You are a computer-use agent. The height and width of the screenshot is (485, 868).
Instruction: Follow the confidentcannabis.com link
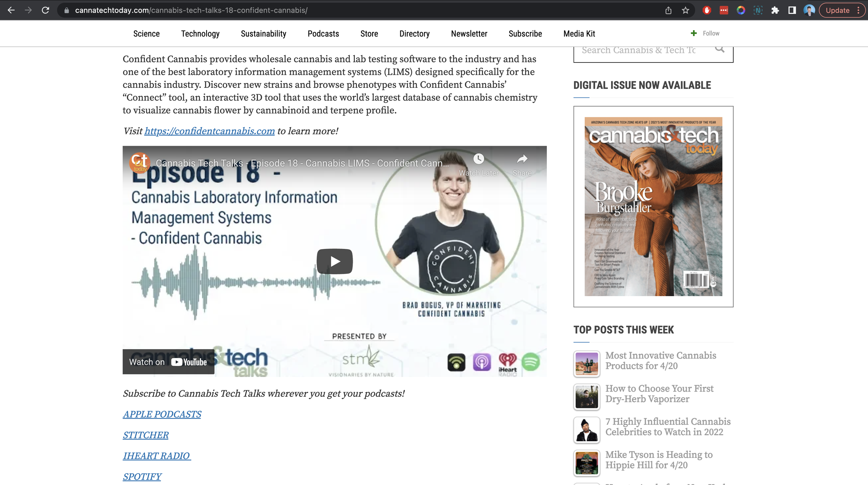pos(209,131)
